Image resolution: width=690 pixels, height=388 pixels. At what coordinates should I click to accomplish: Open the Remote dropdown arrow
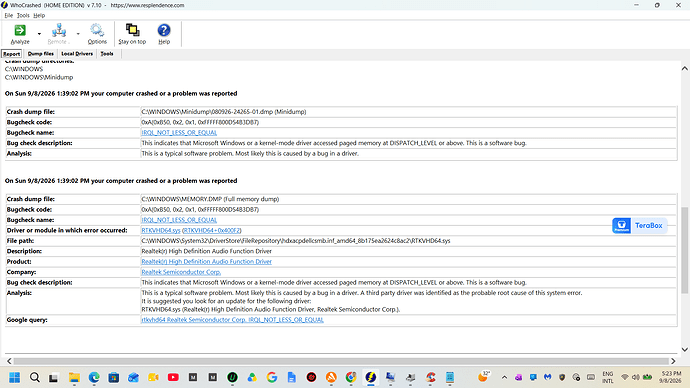[78, 34]
